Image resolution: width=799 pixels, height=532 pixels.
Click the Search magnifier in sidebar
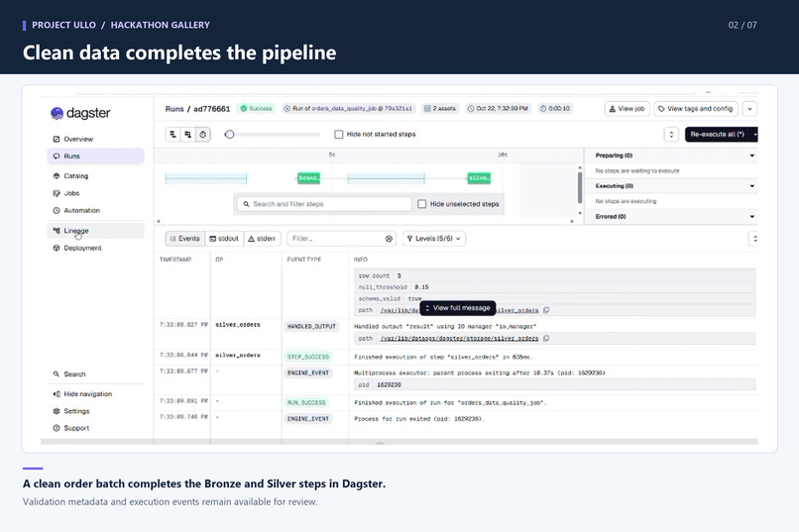click(x=57, y=374)
